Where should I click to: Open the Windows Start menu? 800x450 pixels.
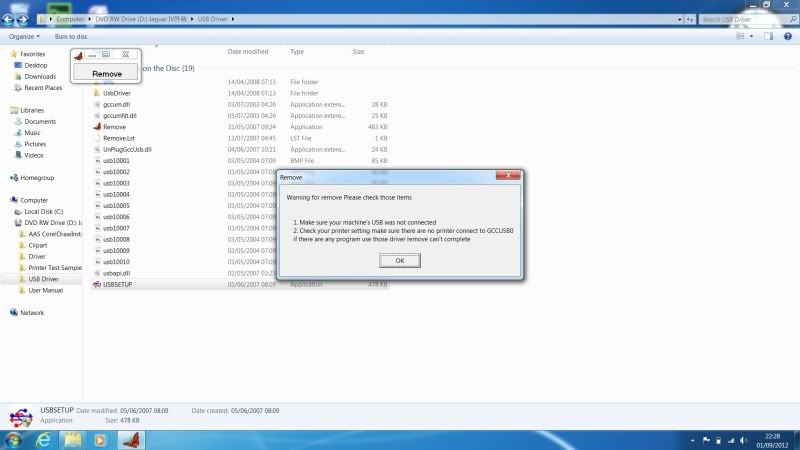[x=13, y=440]
